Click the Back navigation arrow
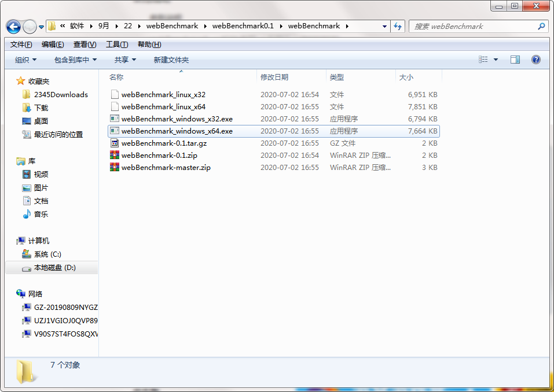This screenshot has width=554, height=392. point(14,27)
